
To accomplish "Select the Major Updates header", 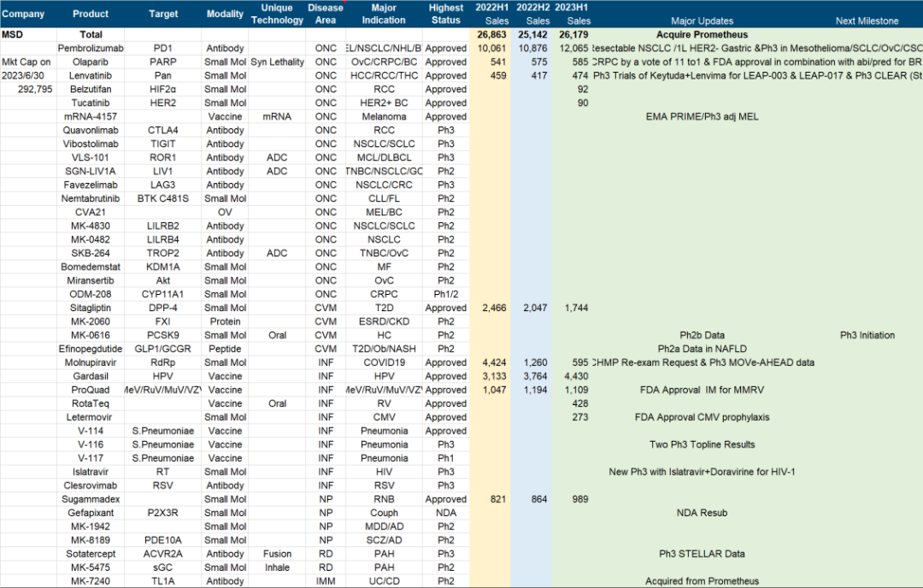I will pos(702,21).
